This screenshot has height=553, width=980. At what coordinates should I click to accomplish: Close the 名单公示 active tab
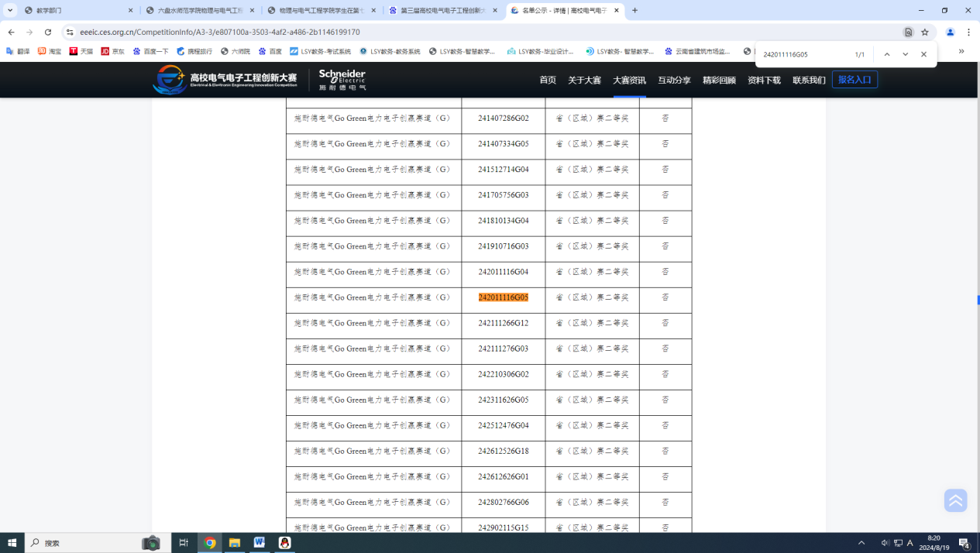pyautogui.click(x=617, y=11)
